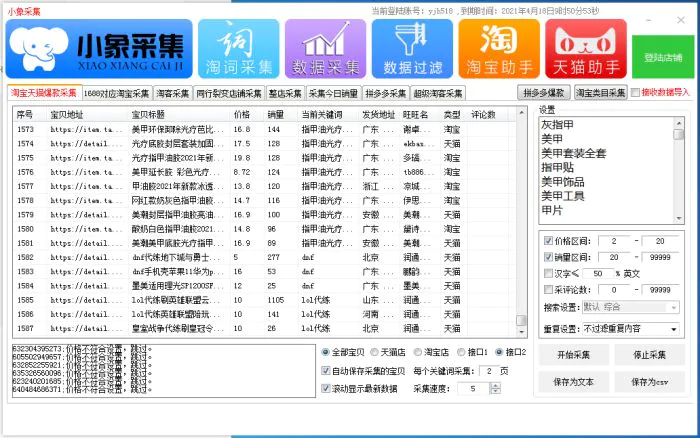Toggle the 价格区间 checkbox
This screenshot has height=438, width=700.
pos(546,241)
